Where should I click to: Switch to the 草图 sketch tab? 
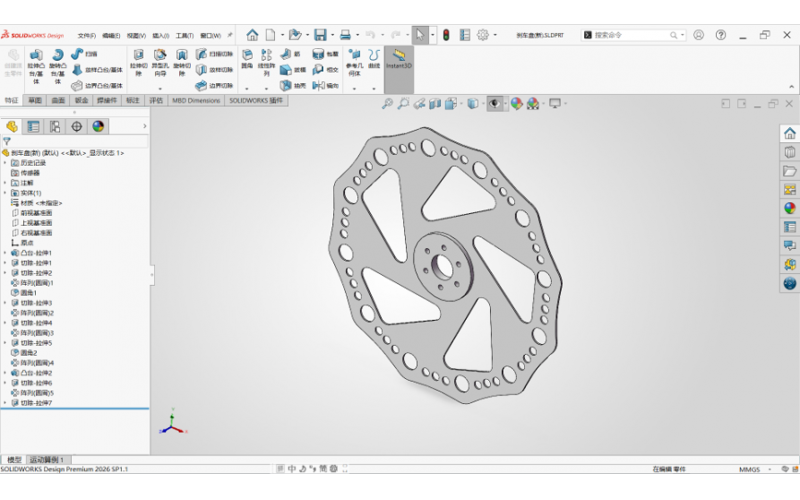tap(35, 101)
